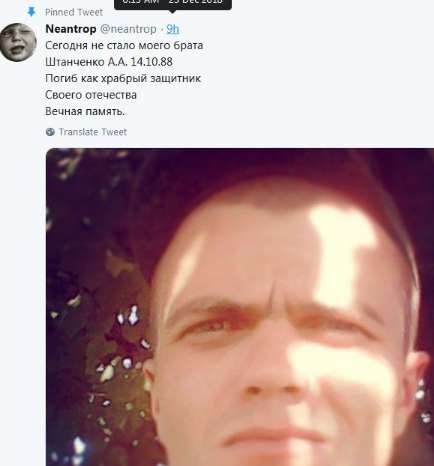Open Neantrop's profile avatar picture

[x=18, y=42]
